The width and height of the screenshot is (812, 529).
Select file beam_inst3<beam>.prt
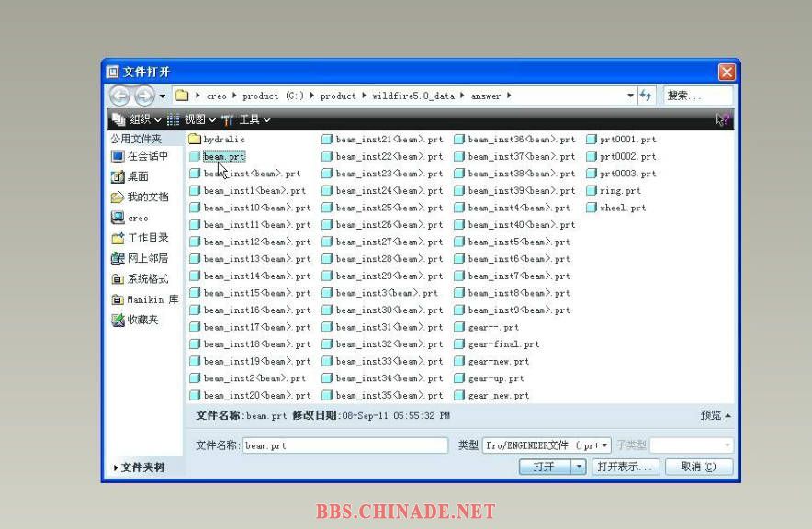tap(379, 293)
